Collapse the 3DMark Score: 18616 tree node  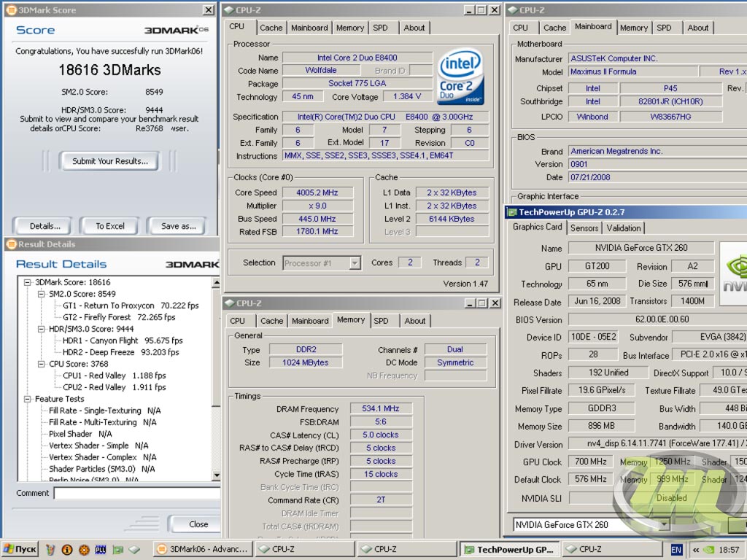coord(28,282)
